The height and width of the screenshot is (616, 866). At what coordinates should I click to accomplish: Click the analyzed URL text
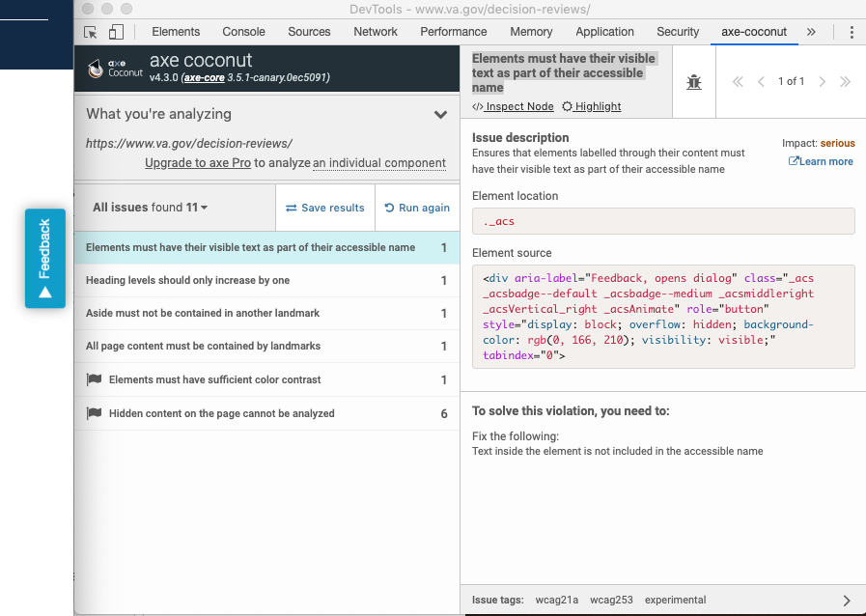point(189,144)
